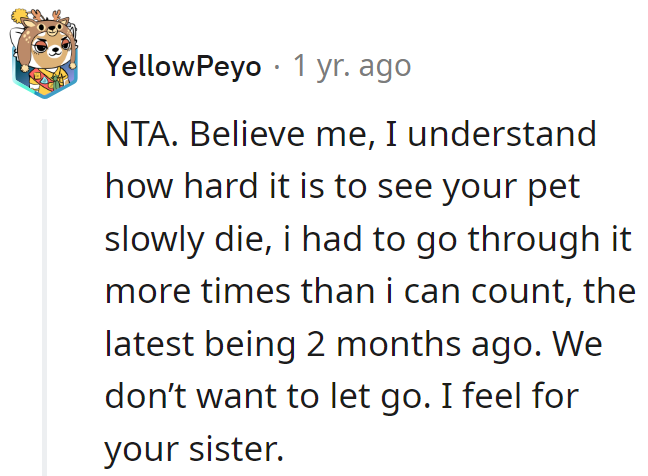Image resolution: width=648 pixels, height=476 pixels.
Task: Click the dot separator after the username
Action: pyautogui.click(x=277, y=67)
